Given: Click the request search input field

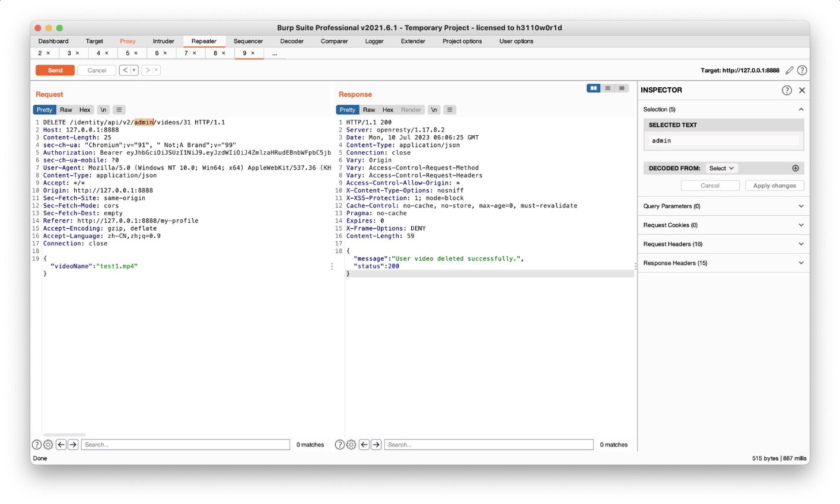Looking at the screenshot, I should (185, 445).
